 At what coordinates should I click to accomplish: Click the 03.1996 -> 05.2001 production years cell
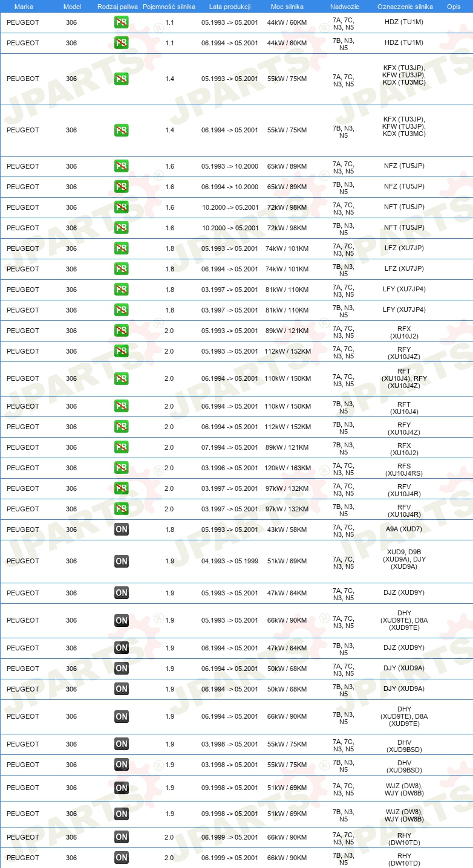(x=230, y=468)
